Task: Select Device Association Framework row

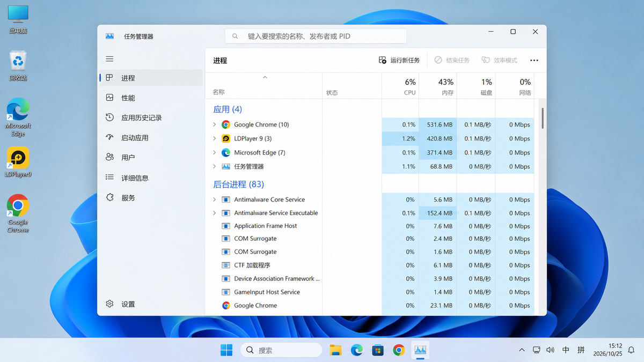Action: (370, 278)
